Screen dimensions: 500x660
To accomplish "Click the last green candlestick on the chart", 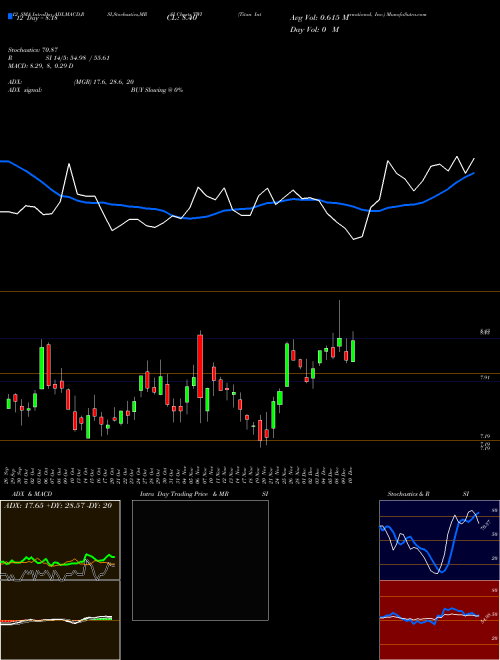I will (353, 351).
